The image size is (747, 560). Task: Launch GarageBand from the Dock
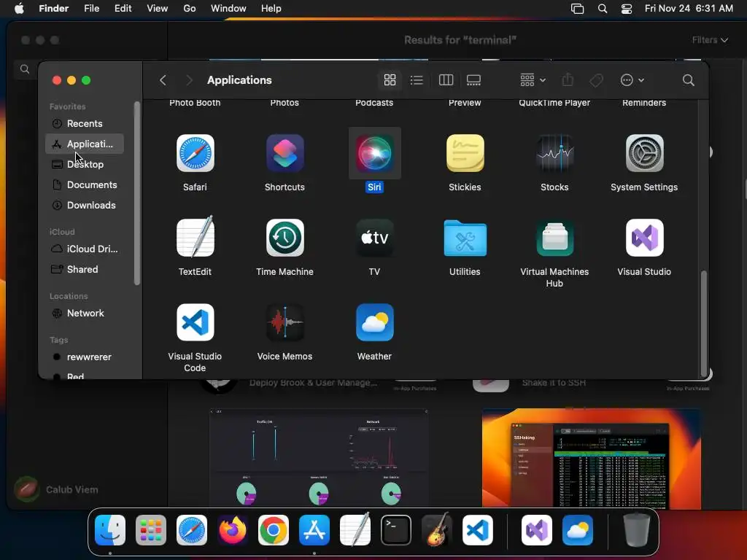437,529
